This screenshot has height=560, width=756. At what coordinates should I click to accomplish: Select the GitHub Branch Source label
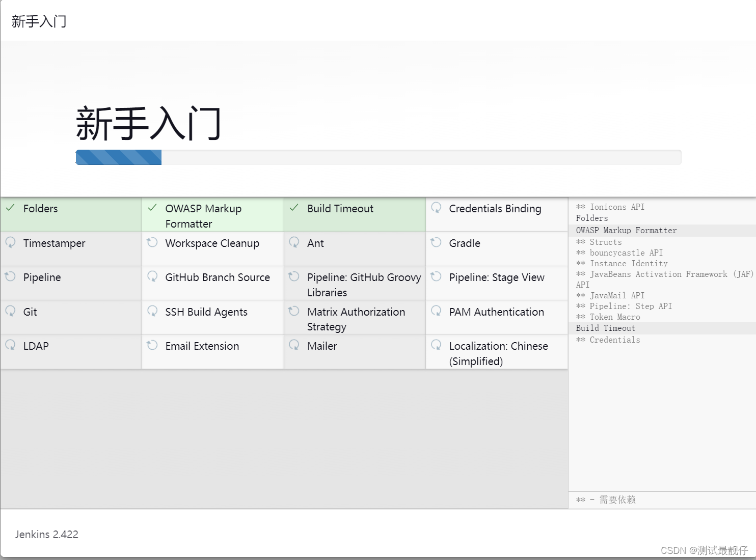coord(218,277)
